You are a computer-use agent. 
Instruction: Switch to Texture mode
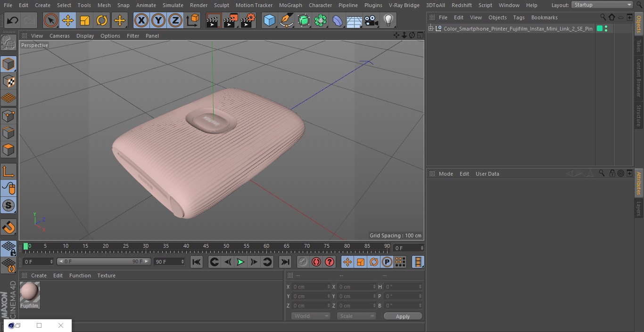pos(8,81)
